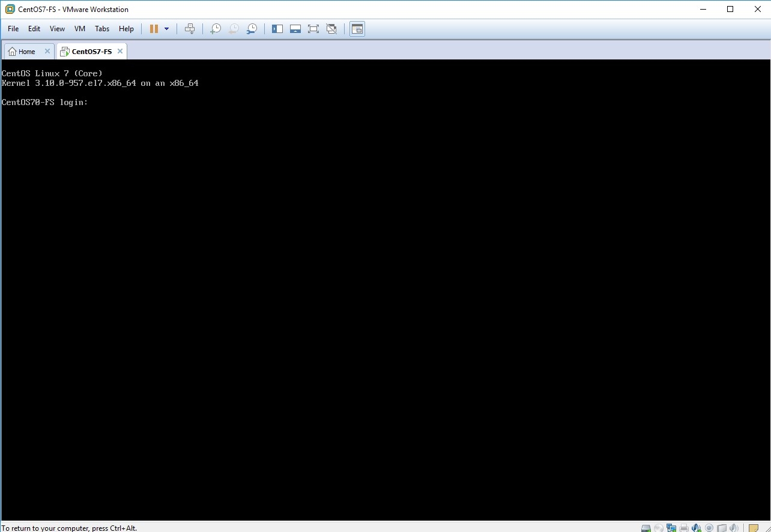The width and height of the screenshot is (771, 532).
Task: Take a snapshot of the VM
Action: click(x=215, y=29)
